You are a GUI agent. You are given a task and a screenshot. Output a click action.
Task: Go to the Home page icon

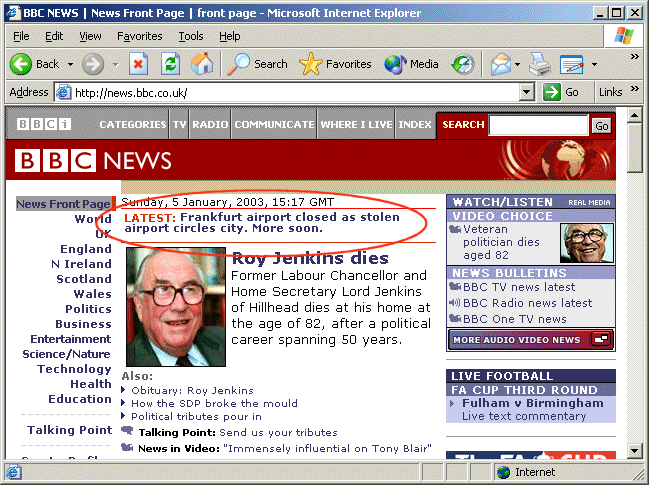[x=202, y=64]
